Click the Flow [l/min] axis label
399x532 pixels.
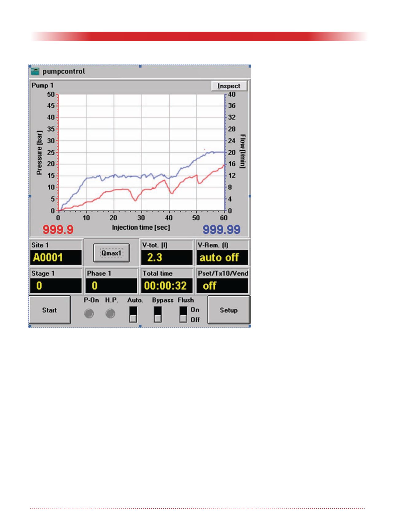(x=243, y=151)
